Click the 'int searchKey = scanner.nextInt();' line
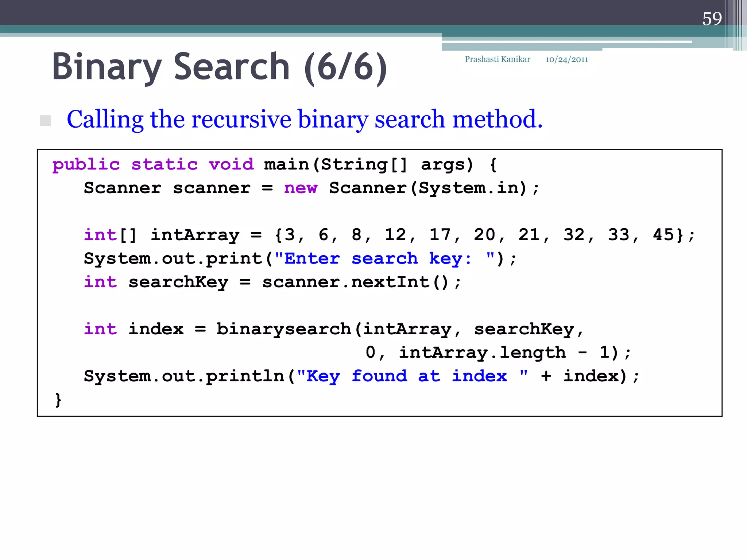Image resolution: width=747 pixels, height=560 pixels. (x=272, y=282)
